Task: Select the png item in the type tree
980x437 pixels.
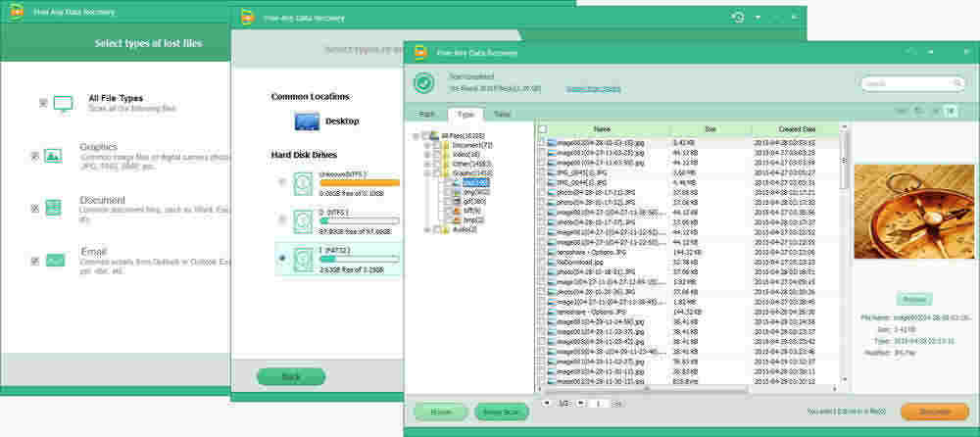Action: coord(475,192)
